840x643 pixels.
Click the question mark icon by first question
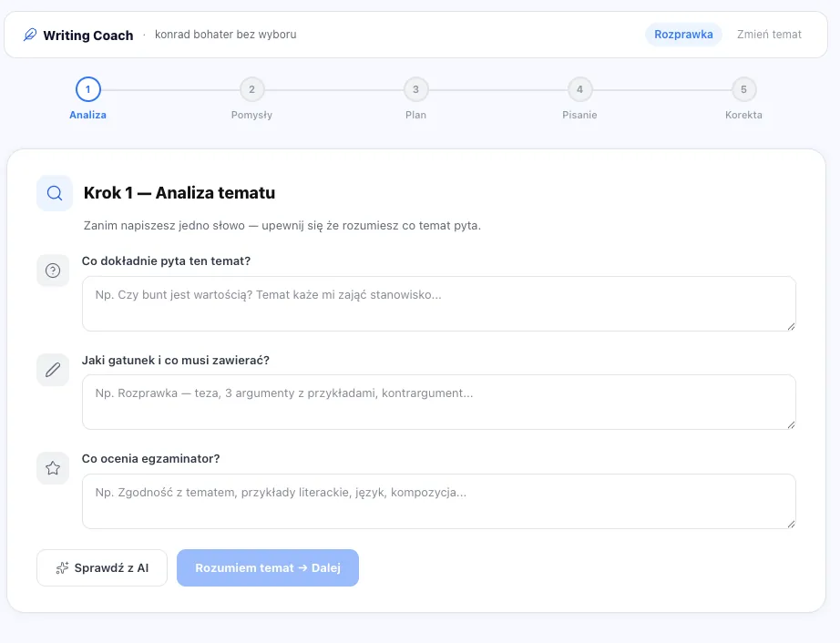53,270
